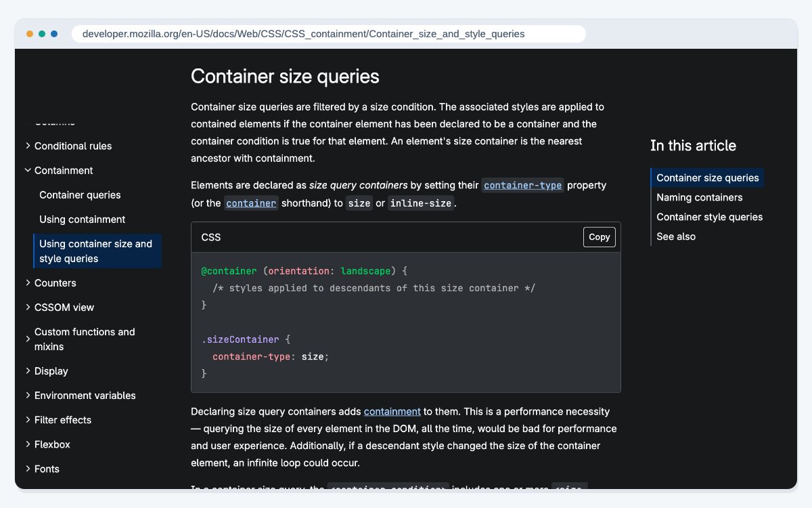
Task: Click the container-type: size declaration
Action: pyautogui.click(x=271, y=356)
